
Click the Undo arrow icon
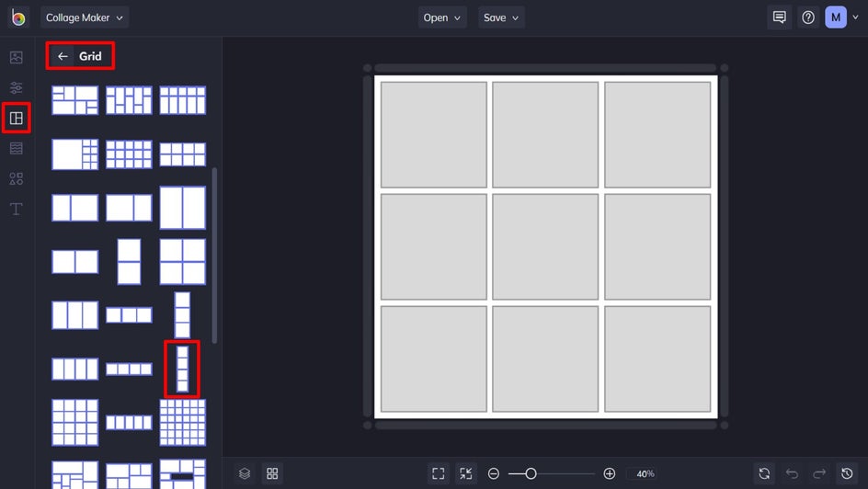tap(792, 473)
